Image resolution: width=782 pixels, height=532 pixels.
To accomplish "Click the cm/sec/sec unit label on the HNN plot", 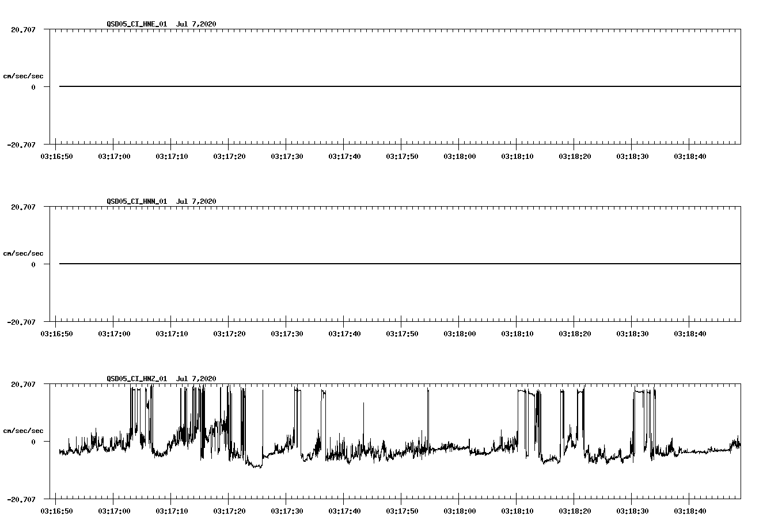I will tap(23, 253).
